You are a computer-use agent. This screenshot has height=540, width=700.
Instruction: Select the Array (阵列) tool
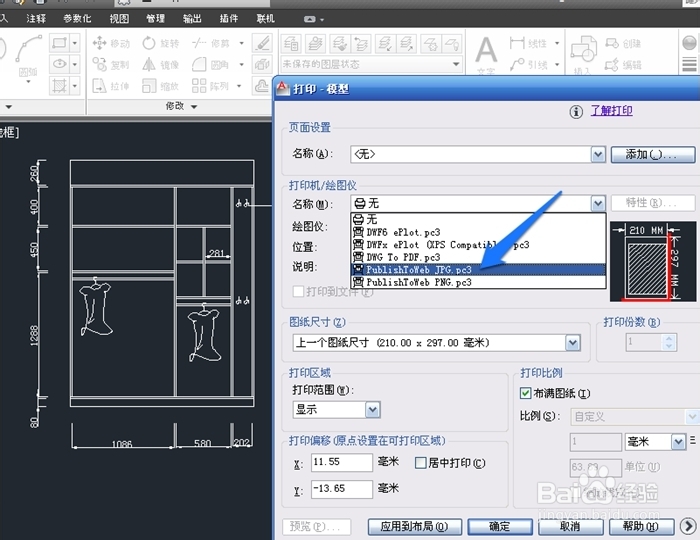point(211,86)
